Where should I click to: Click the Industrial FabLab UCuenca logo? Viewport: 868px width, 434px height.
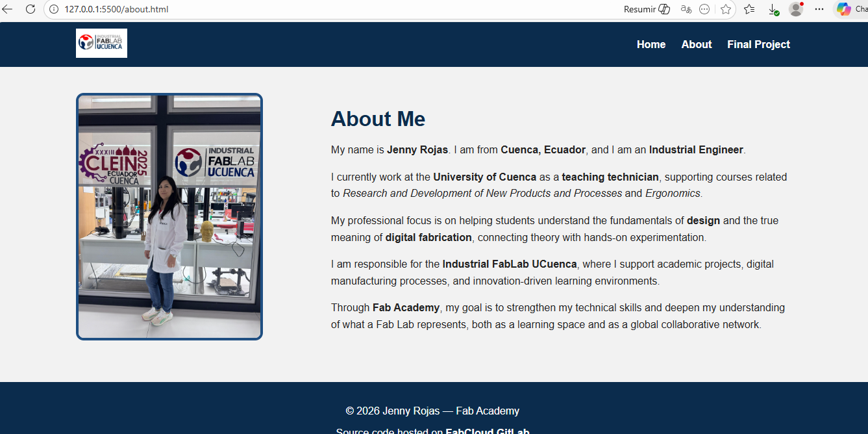(101, 43)
